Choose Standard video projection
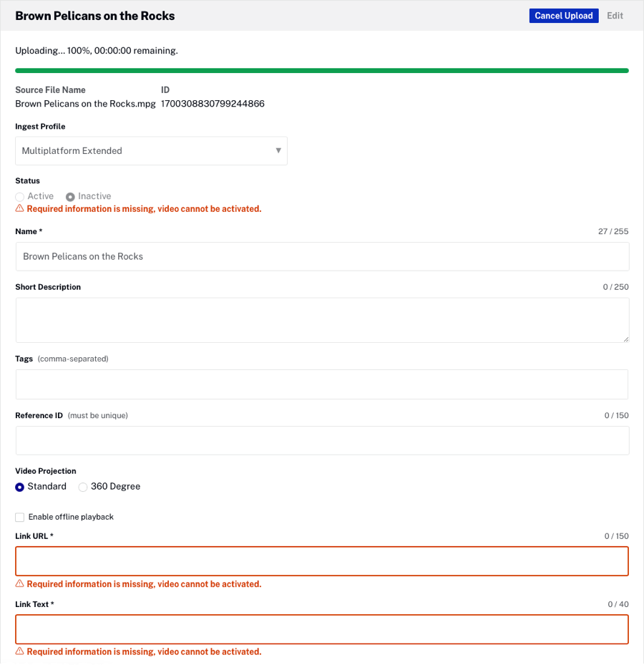Viewport: 644px width, 665px height. [x=20, y=487]
